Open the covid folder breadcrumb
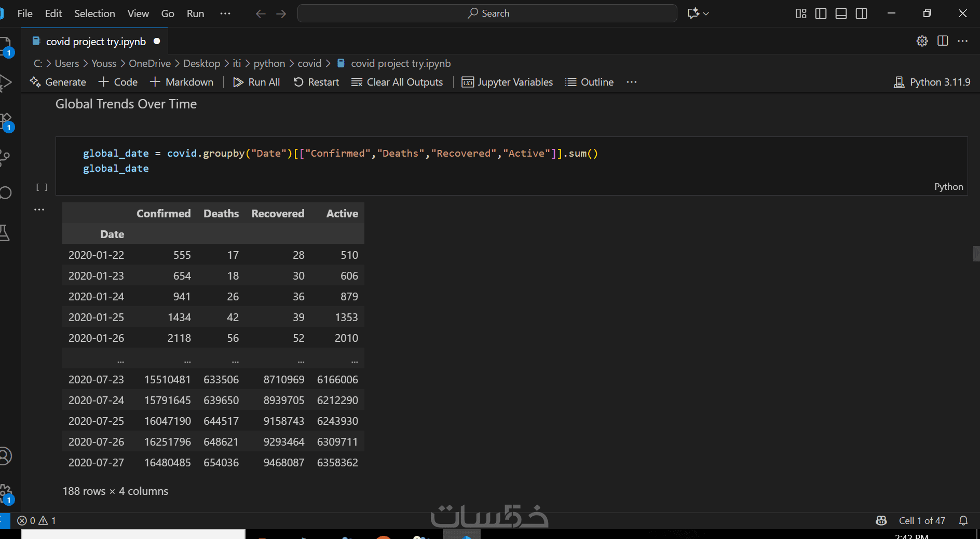Viewport: 980px width, 539px height. 309,63
